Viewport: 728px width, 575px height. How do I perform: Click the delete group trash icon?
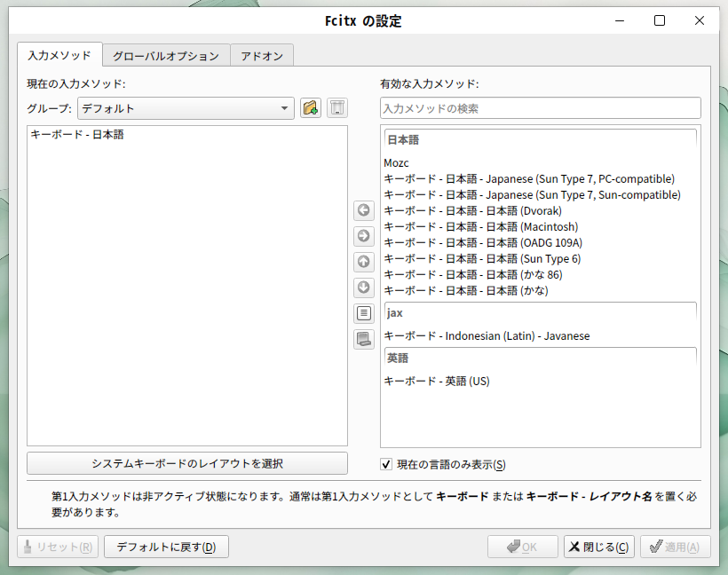point(337,108)
